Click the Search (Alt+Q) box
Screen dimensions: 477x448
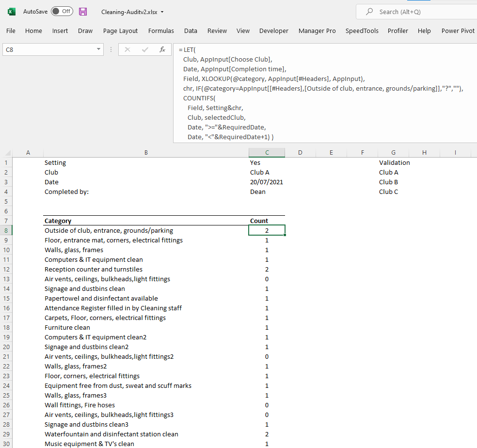point(416,12)
